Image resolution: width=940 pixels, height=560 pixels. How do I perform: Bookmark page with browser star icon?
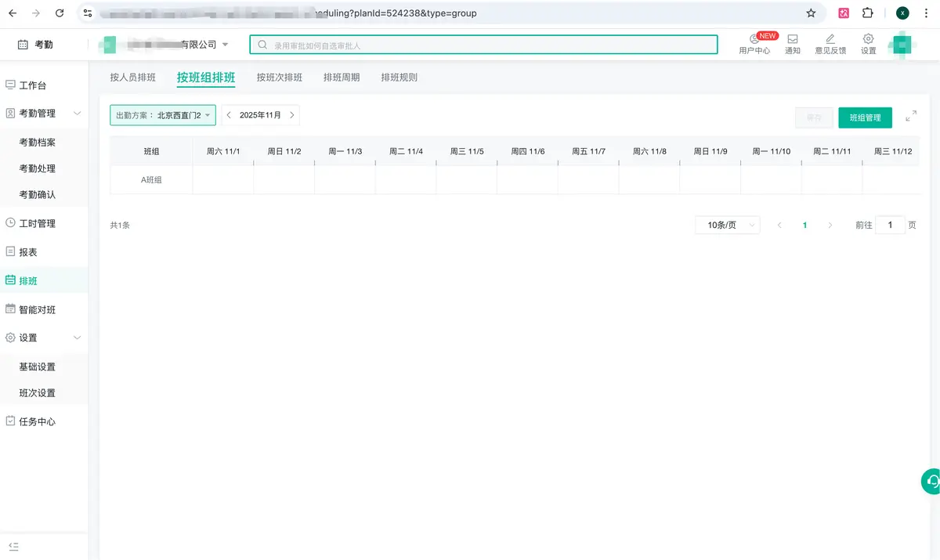coord(811,13)
